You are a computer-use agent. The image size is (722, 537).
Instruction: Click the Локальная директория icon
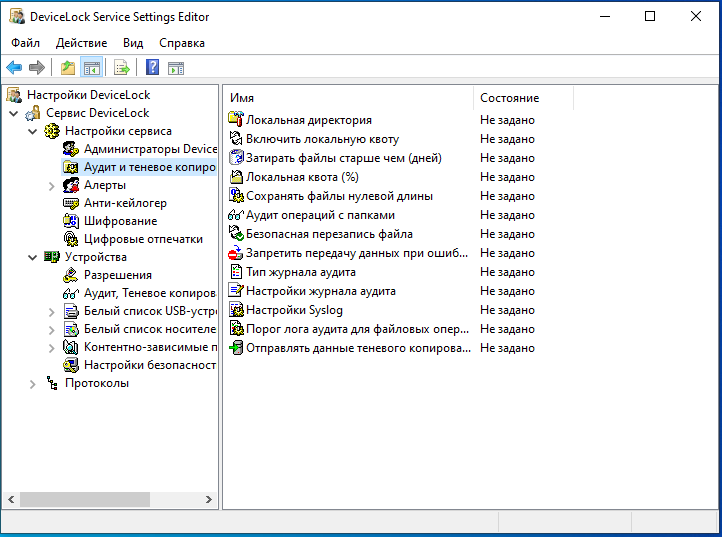pyautogui.click(x=236, y=119)
